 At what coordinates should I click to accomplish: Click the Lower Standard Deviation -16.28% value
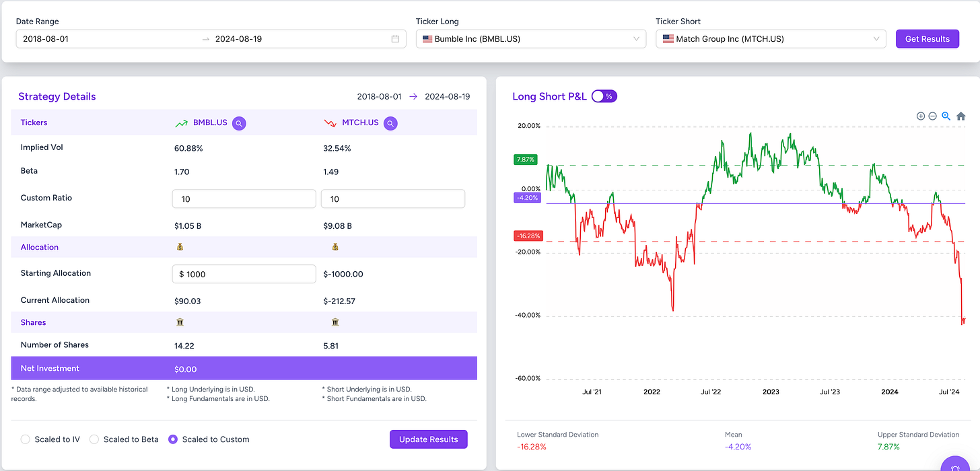[531, 447]
